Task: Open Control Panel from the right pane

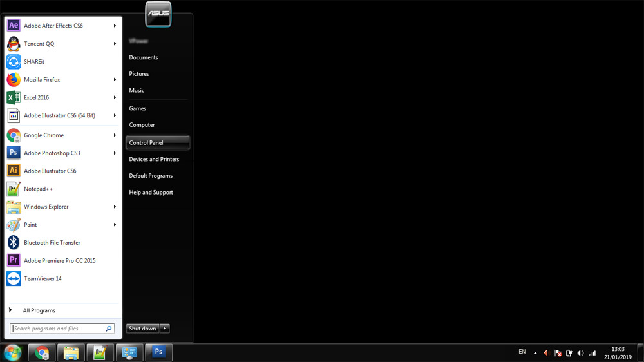Action: [x=146, y=142]
